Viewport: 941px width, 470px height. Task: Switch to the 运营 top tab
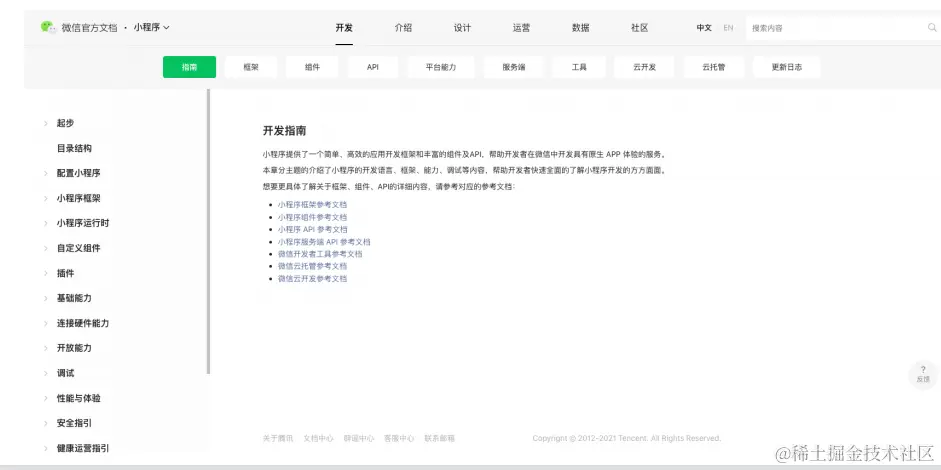click(x=522, y=28)
